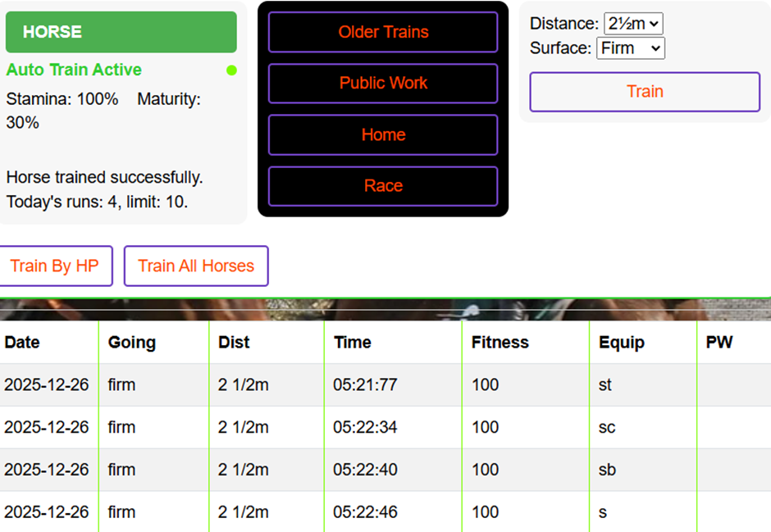
Task: Click the Going column header
Action: (132, 343)
